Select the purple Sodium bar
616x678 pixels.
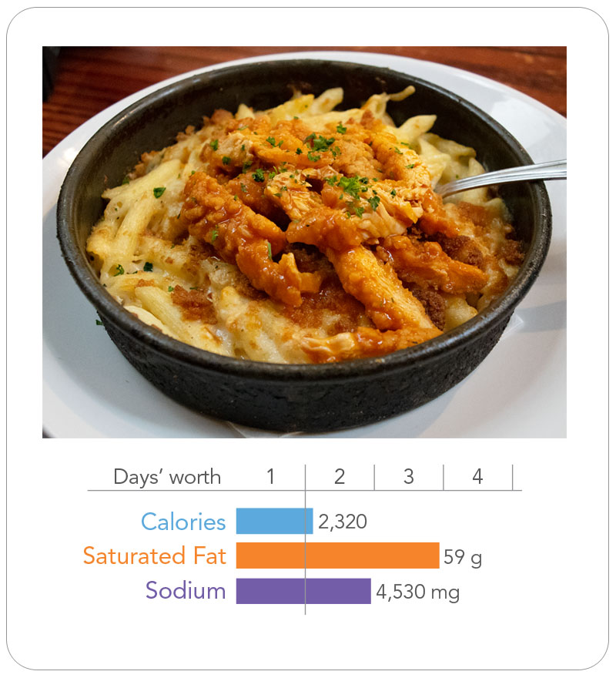pyautogui.click(x=303, y=591)
